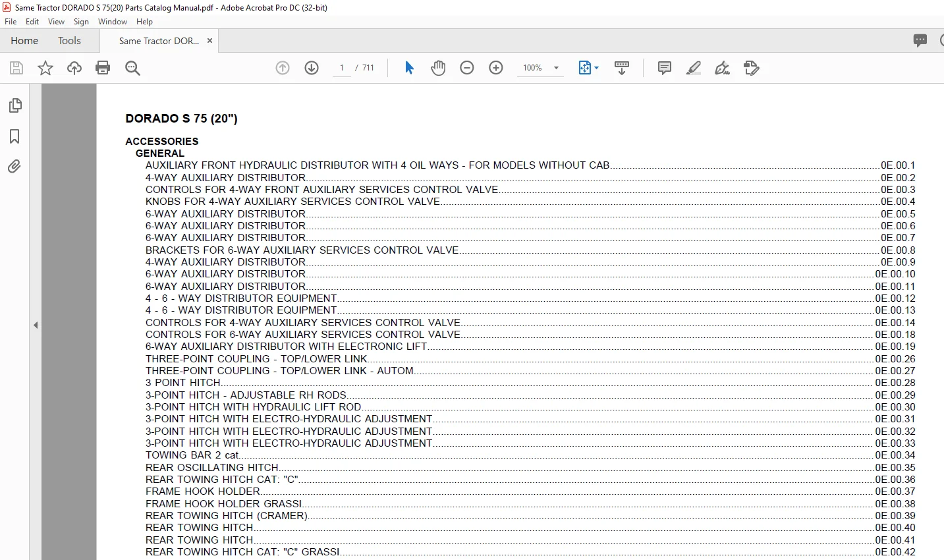Click the 3 POINT HITCH entry
Viewport: 944px width, 560px height.
(x=183, y=383)
